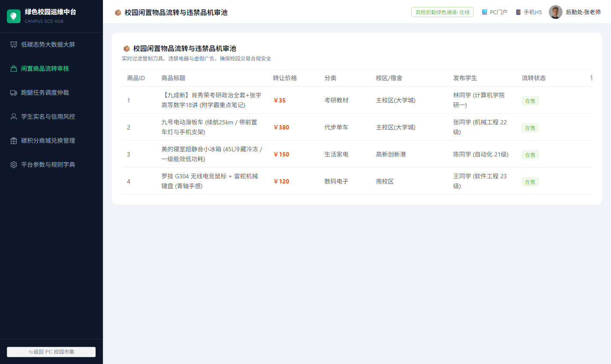Screen dimensions: 611x364
Task: Click the user profile sidebar icon
Action: (x=14, y=117)
